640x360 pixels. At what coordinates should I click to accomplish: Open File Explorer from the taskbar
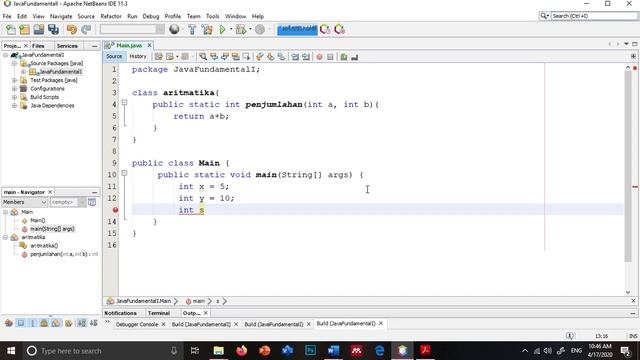219,351
